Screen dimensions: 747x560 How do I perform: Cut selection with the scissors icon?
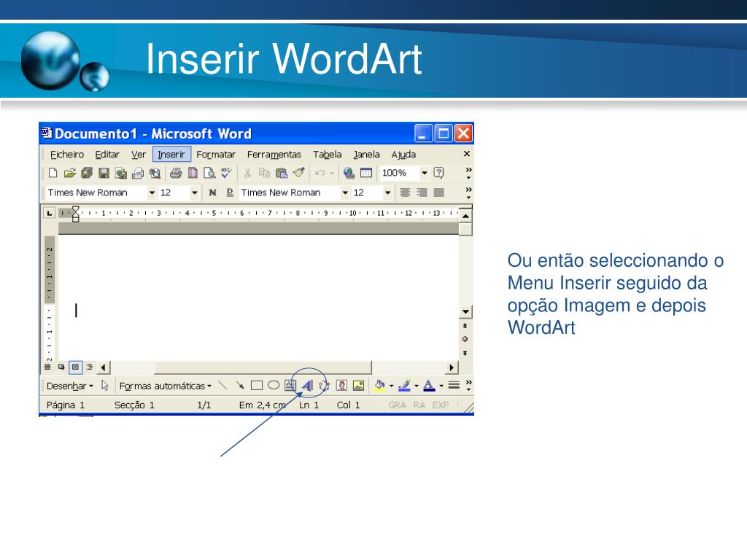(x=247, y=173)
